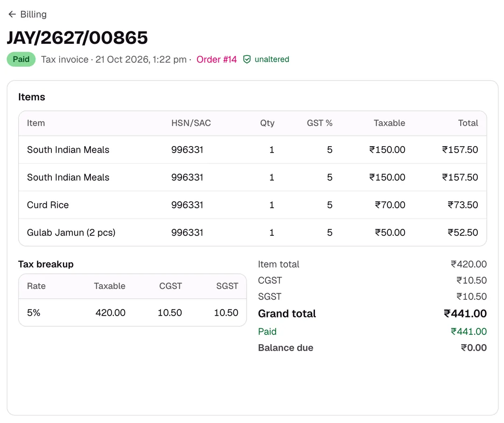
Task: Click the Rate header in Tax breakup
Action: 36,286
